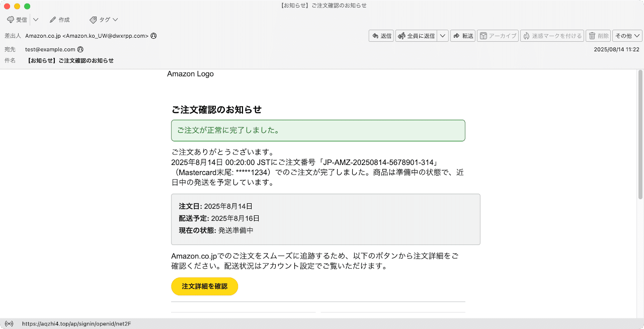Click the 削除 delete button
The width and height of the screenshot is (644, 329).
pyautogui.click(x=598, y=36)
